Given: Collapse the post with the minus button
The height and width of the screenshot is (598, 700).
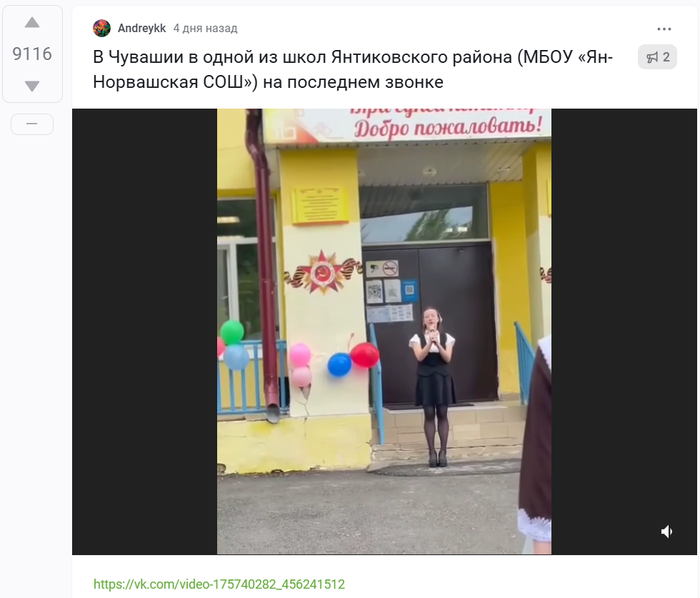Looking at the screenshot, I should click(x=32, y=124).
